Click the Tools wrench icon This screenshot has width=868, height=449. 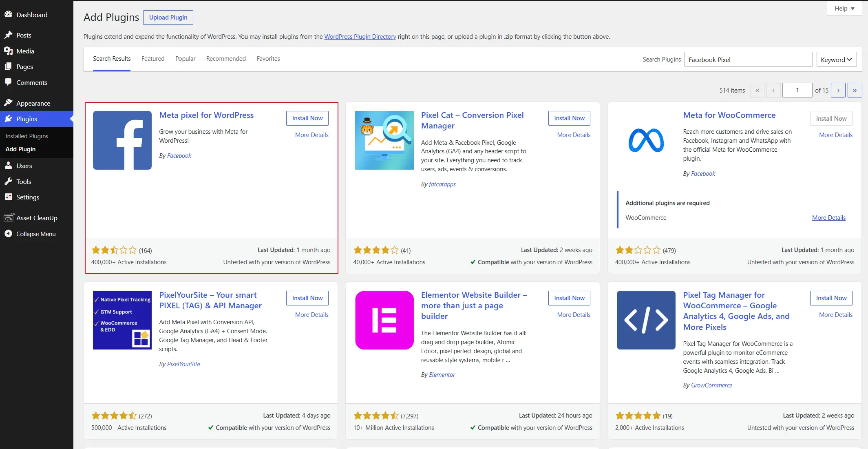[8, 181]
